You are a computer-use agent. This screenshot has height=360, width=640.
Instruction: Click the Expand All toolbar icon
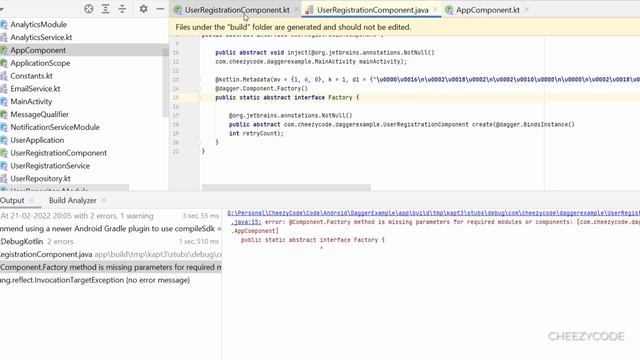pos(105,9)
